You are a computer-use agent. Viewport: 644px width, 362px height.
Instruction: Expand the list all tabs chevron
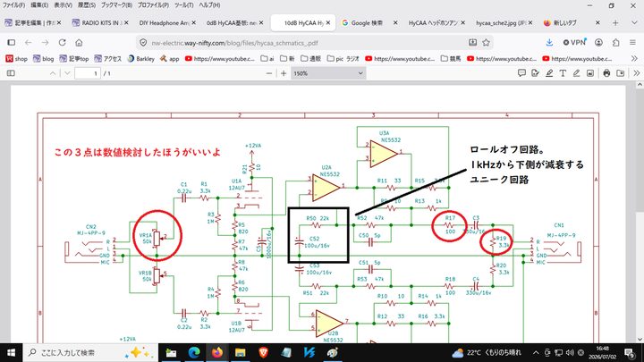tap(634, 23)
